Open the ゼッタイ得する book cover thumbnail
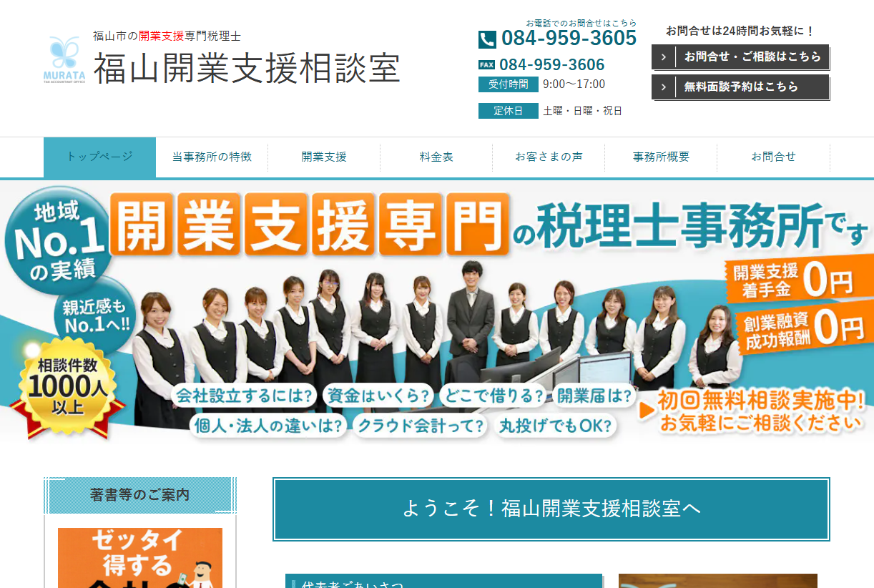This screenshot has width=874, height=588. click(x=140, y=558)
